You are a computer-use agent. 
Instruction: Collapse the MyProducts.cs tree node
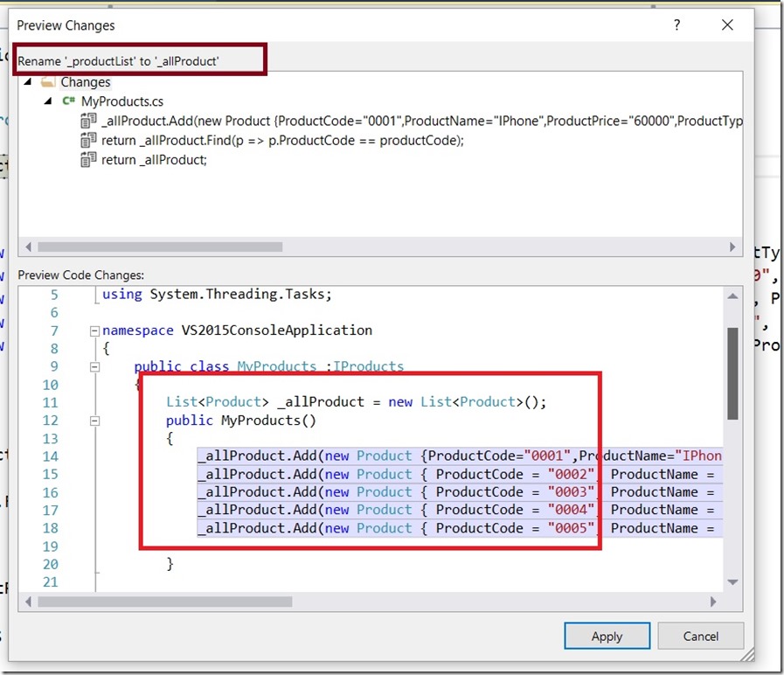click(x=49, y=101)
